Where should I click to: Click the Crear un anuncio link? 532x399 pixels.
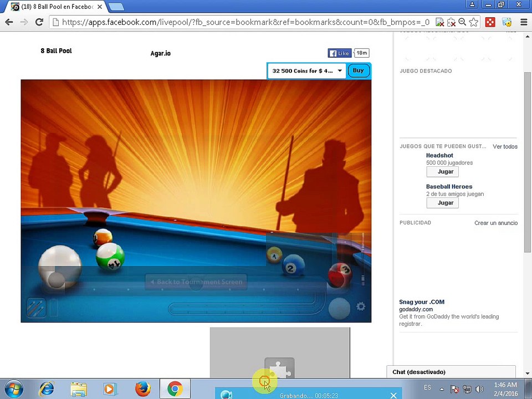point(496,223)
